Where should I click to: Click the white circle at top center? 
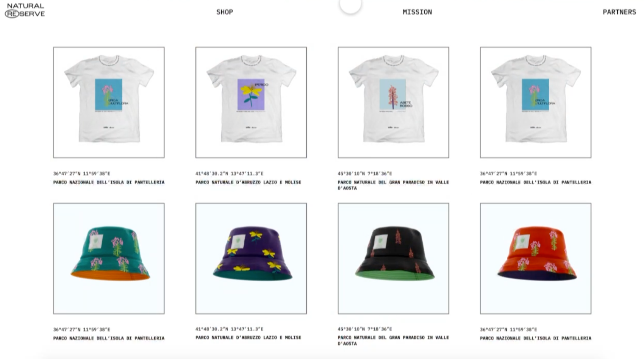pos(350,5)
